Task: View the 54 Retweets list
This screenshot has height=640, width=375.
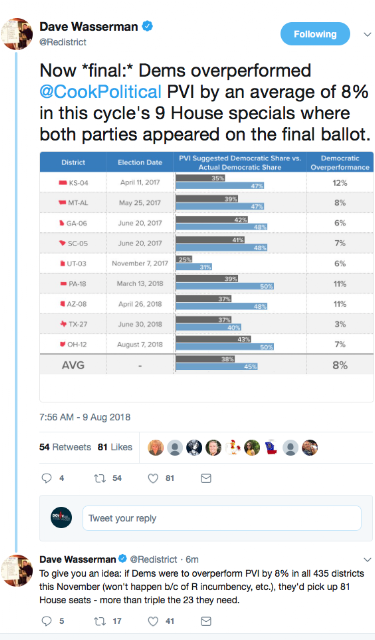Action: click(x=65, y=447)
